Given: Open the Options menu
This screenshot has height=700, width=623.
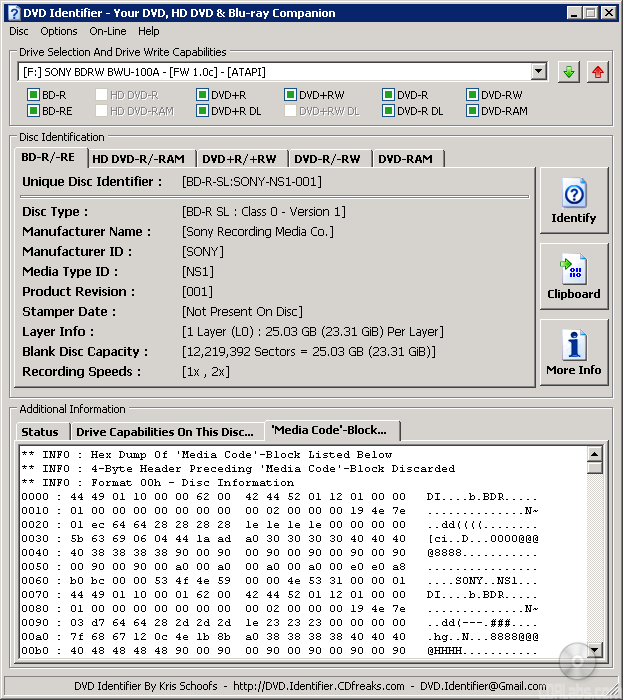Looking at the screenshot, I should click(58, 31).
